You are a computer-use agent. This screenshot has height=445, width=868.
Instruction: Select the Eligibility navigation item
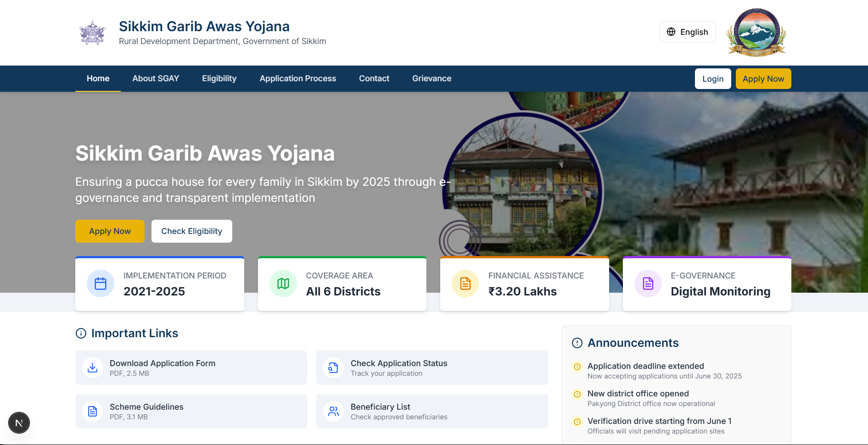[219, 78]
